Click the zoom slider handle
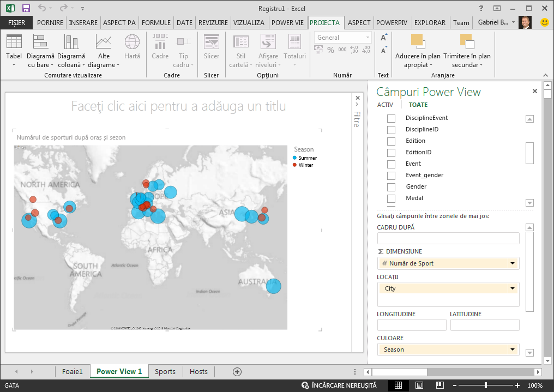 click(486, 385)
